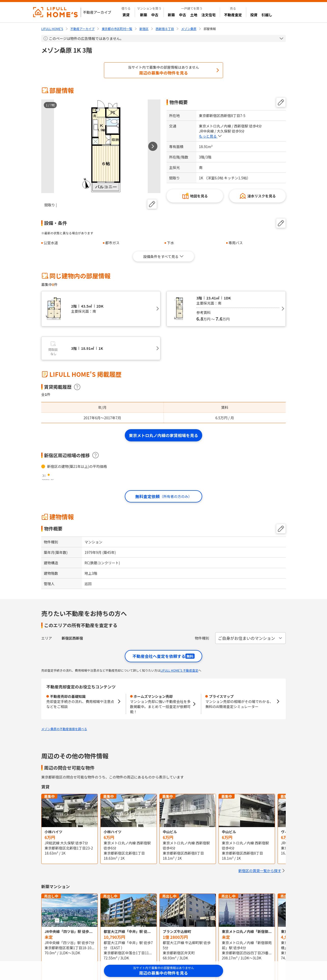Screen dimensions: 327x980
Task: Select 一戸建て 中古 in the top navigation
Action: tap(183, 15)
